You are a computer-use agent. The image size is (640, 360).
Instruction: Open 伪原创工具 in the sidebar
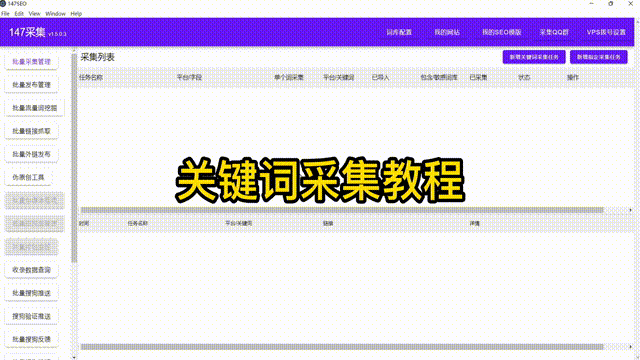(28, 177)
